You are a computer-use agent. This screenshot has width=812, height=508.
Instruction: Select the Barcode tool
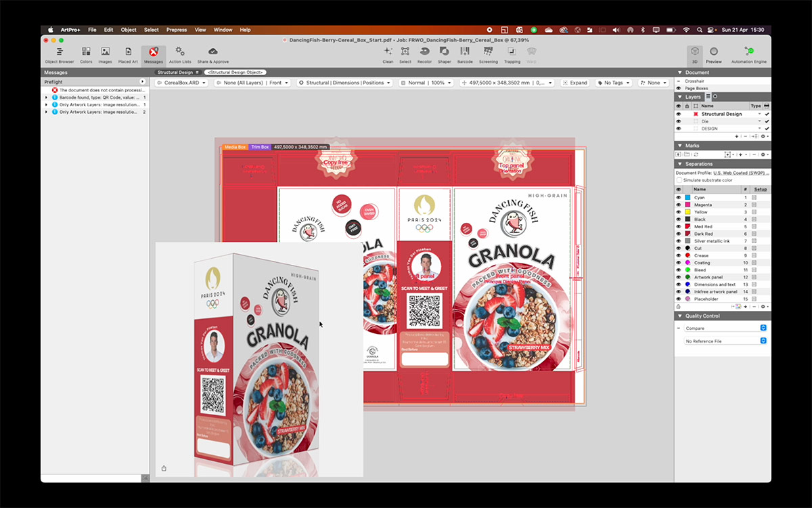[465, 54]
